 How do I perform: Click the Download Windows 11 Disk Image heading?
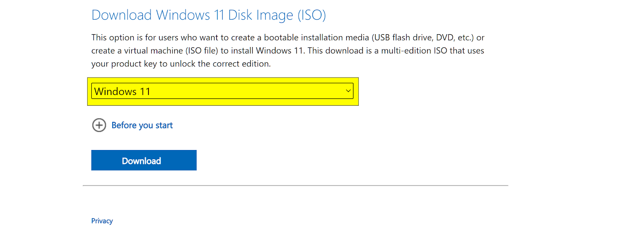(208, 15)
